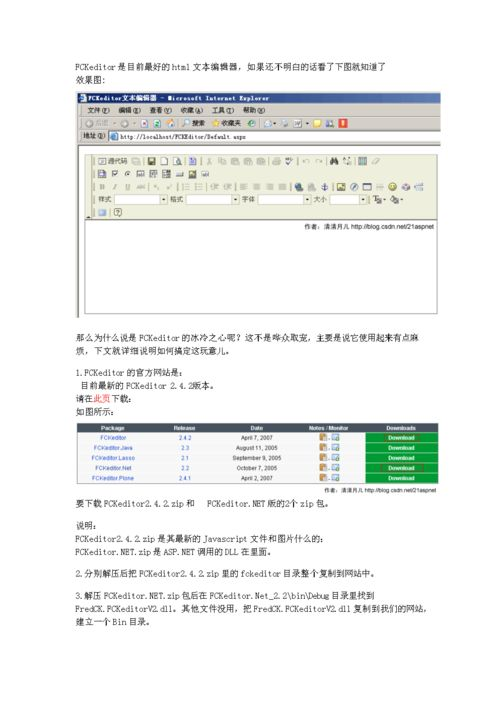This screenshot has width=500, height=707.
Task: Click the New Page icon in FCKeditor toolbar
Action: pyautogui.click(x=164, y=161)
